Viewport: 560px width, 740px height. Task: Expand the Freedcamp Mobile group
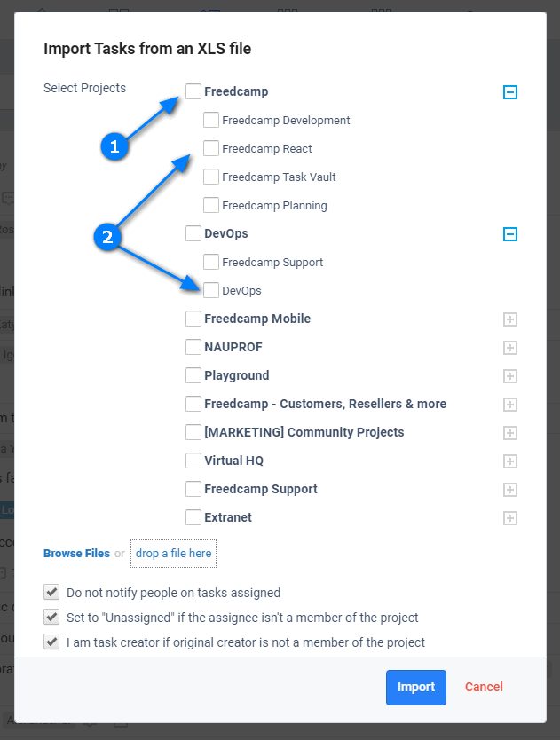[x=510, y=319]
